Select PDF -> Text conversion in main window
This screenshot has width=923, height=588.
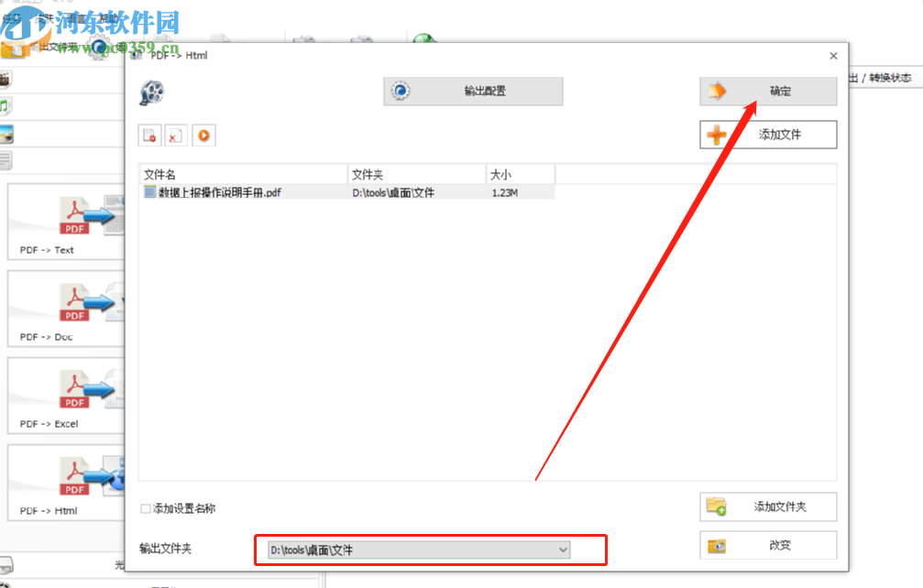[67, 222]
